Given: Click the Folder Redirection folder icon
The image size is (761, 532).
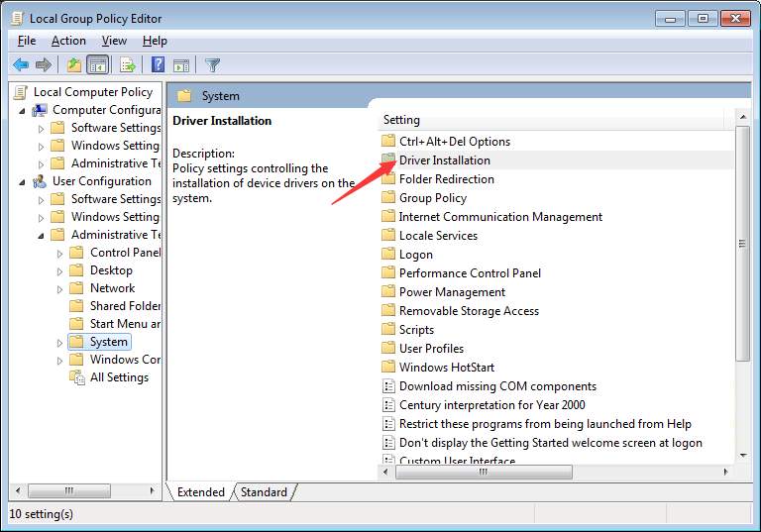Looking at the screenshot, I should 388,179.
